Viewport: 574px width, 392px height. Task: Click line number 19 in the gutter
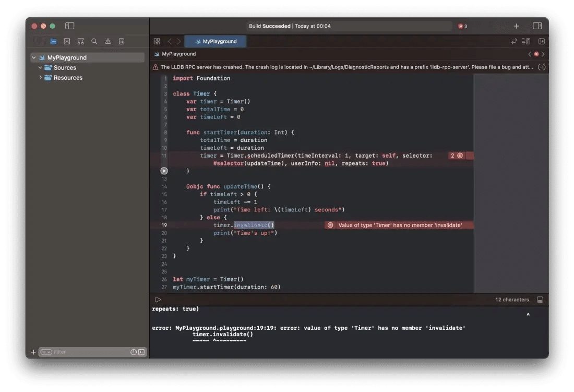[164, 225]
